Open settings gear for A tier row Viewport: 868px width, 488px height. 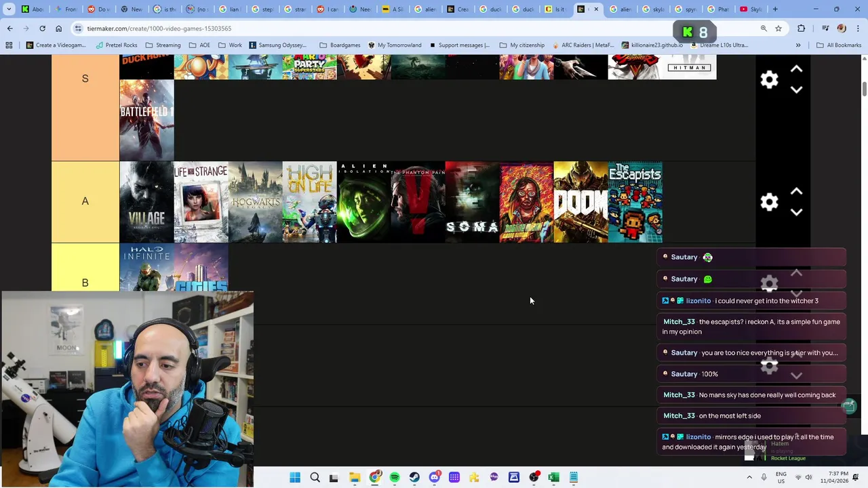point(769,202)
